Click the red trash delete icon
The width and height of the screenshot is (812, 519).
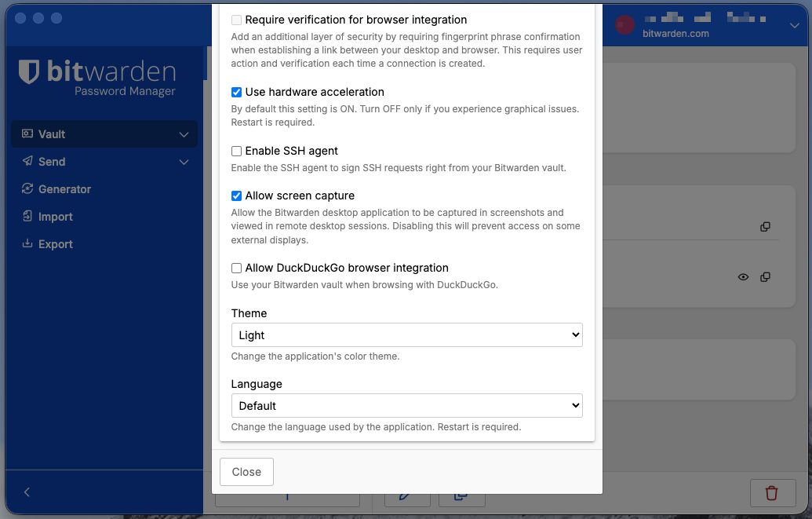(x=771, y=493)
